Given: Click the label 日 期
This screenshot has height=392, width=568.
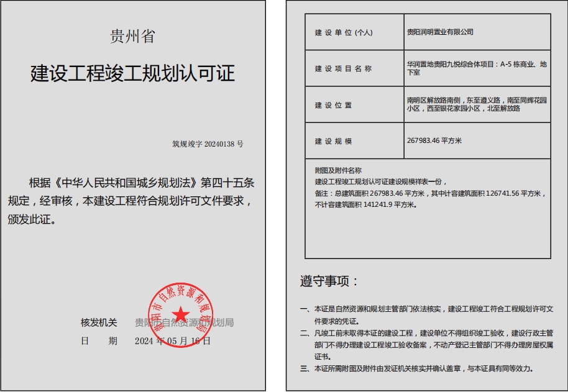Looking at the screenshot, I should [99, 341].
